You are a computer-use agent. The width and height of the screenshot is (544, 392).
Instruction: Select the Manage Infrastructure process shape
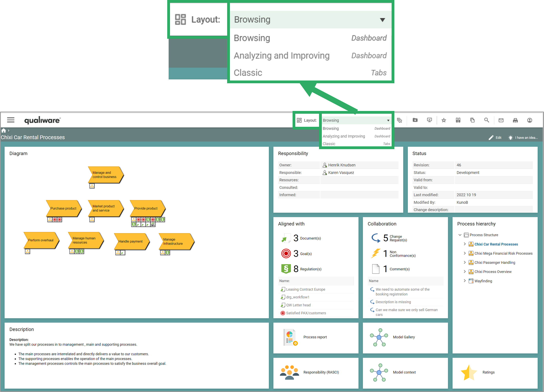(177, 241)
